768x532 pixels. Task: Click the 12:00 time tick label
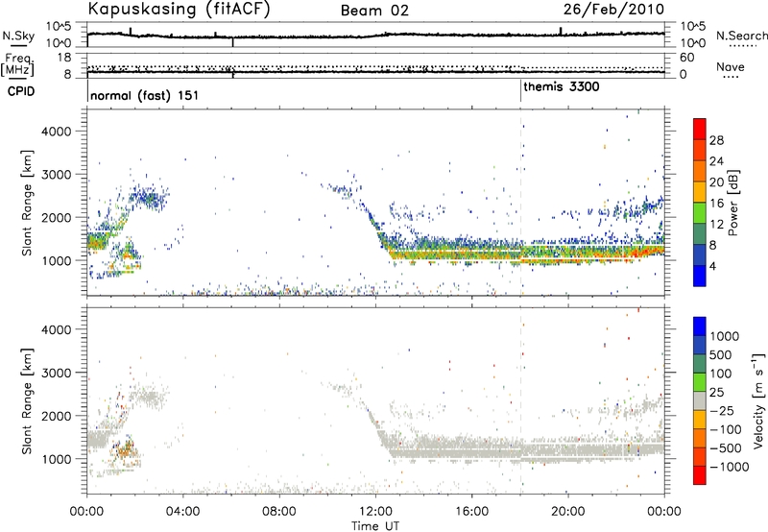tap(375, 512)
